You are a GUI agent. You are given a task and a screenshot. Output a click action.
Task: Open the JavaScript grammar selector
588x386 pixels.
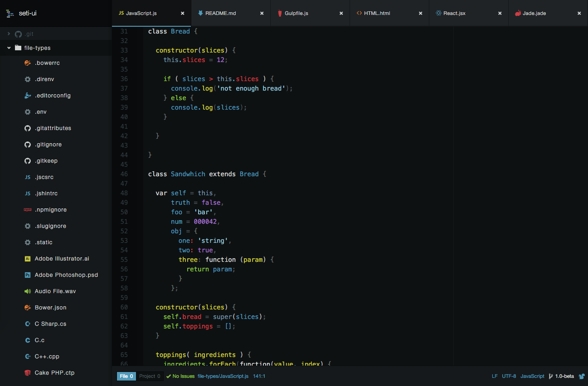click(x=532, y=376)
